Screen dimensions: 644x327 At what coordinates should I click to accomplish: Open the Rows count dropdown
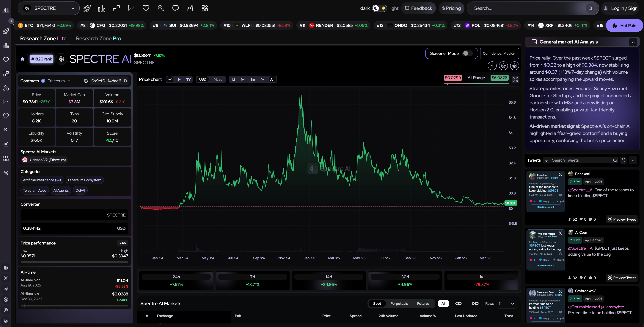tap(506, 303)
